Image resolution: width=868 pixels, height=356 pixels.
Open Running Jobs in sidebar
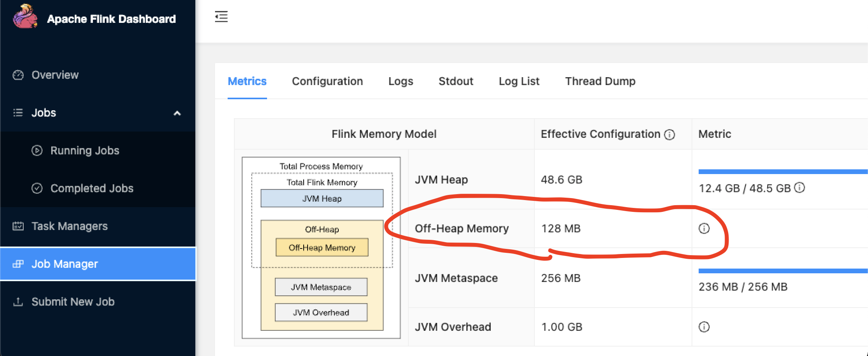[x=85, y=150]
